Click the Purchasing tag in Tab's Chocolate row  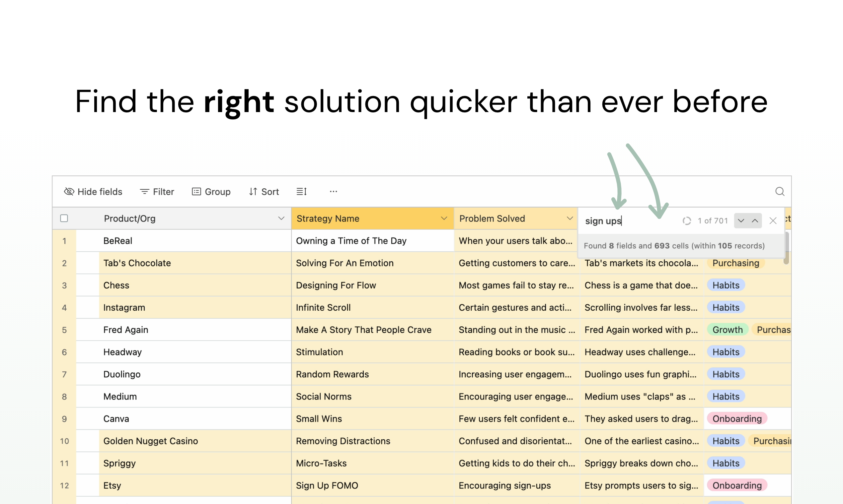click(x=736, y=263)
